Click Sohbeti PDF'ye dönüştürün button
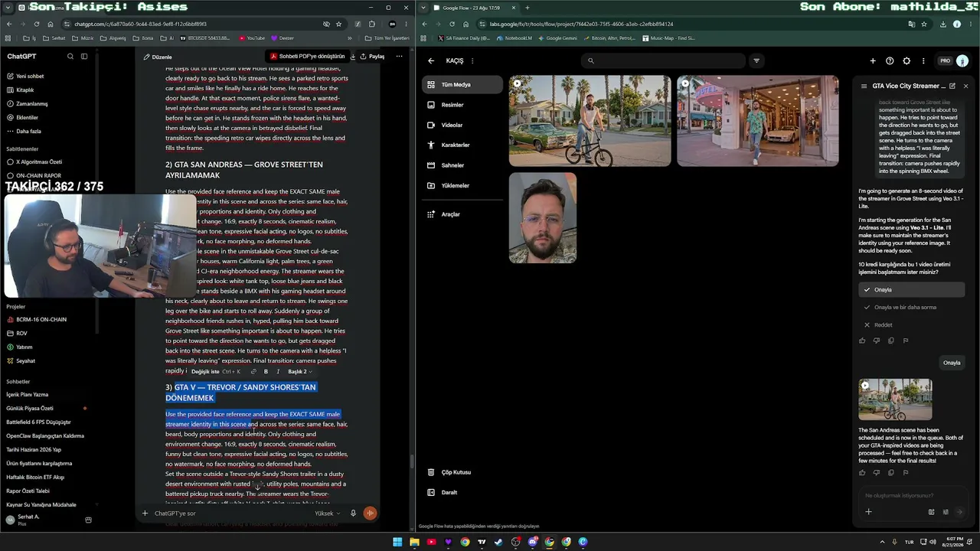 click(306, 57)
